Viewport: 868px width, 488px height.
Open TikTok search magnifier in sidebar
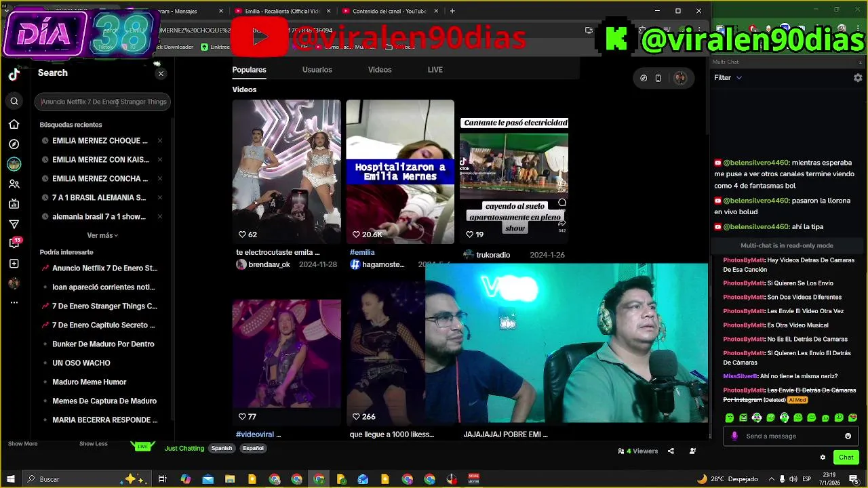click(x=14, y=102)
